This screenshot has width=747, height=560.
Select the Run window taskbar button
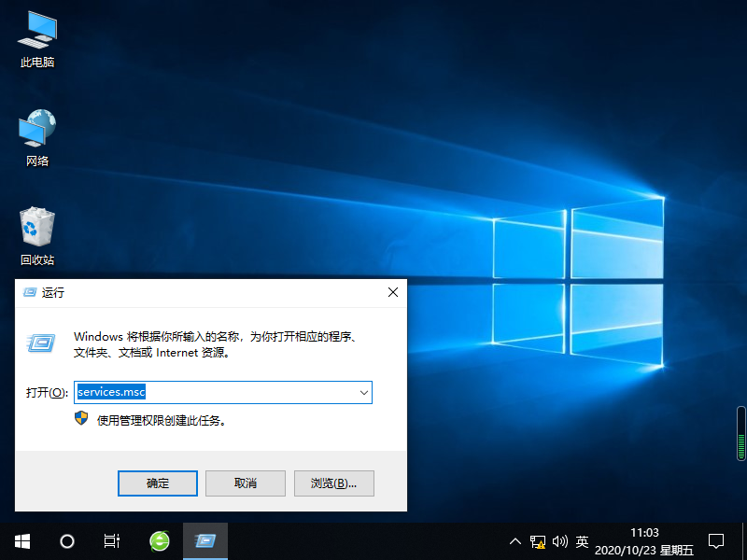tap(204, 541)
